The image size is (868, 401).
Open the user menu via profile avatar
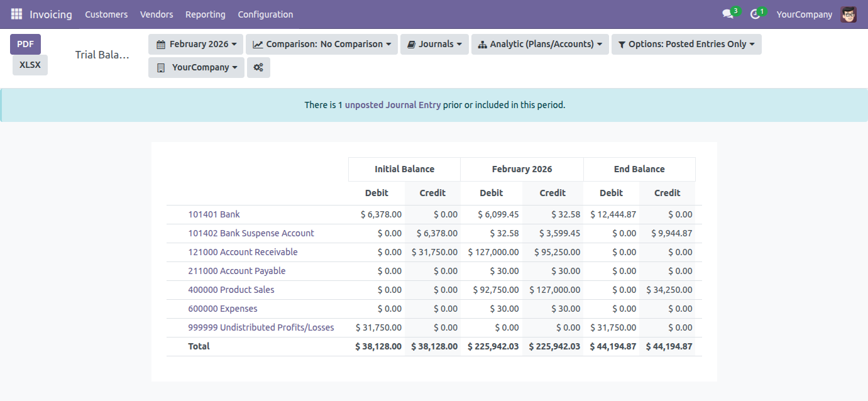tap(849, 14)
